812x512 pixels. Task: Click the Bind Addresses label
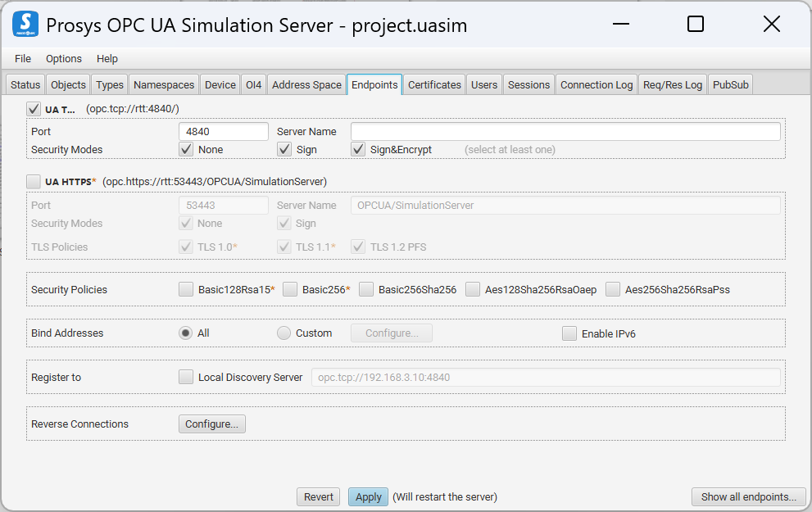tap(67, 333)
